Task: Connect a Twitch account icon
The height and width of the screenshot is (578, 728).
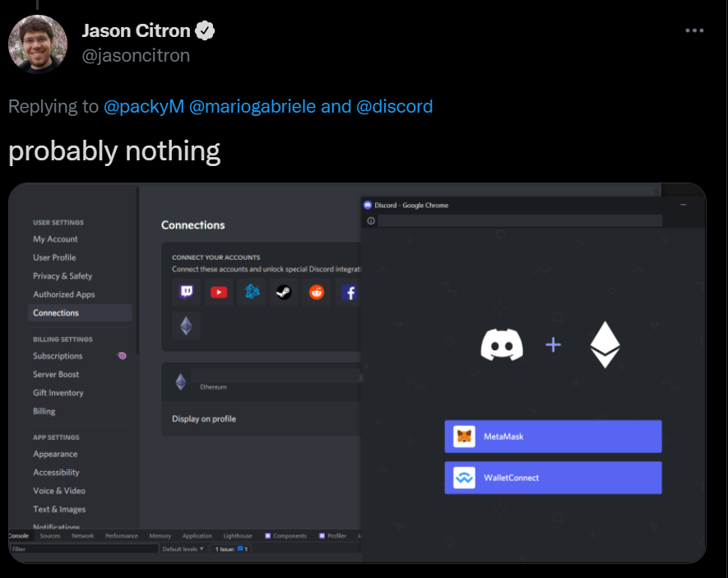Action: [186, 292]
